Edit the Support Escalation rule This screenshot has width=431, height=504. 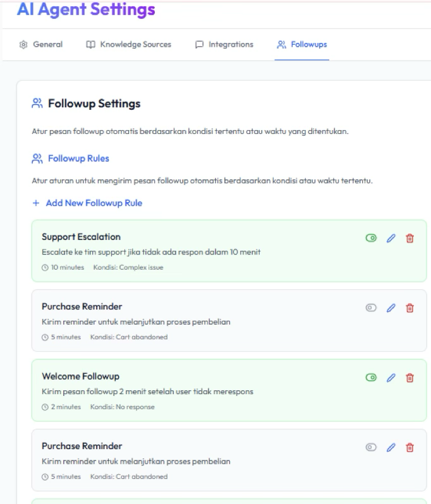[391, 238]
